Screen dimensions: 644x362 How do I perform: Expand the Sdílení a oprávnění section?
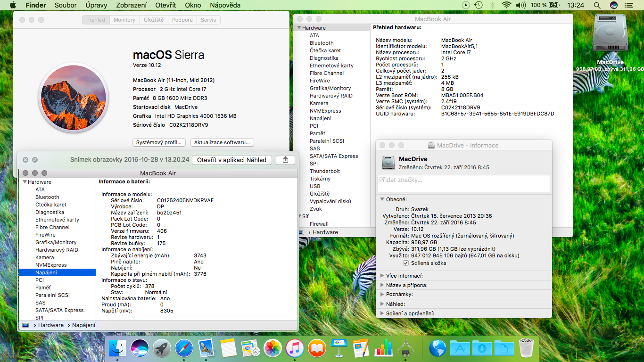coord(382,313)
